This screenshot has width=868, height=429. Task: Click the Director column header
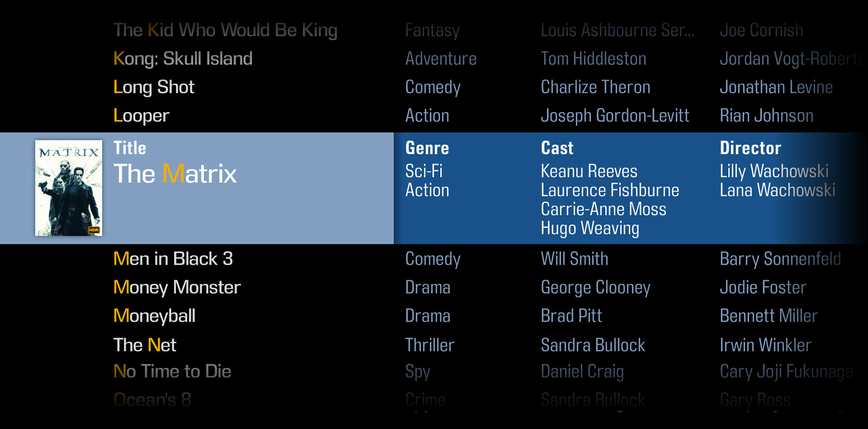coord(750,148)
